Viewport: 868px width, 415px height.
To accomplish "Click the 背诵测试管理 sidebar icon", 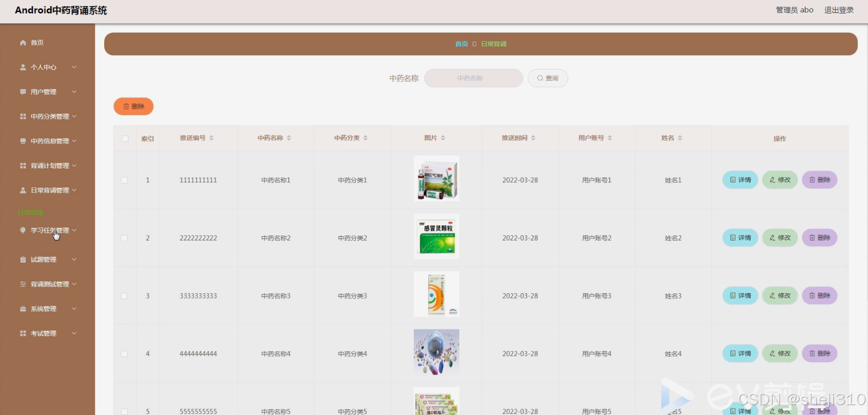I will click(23, 284).
